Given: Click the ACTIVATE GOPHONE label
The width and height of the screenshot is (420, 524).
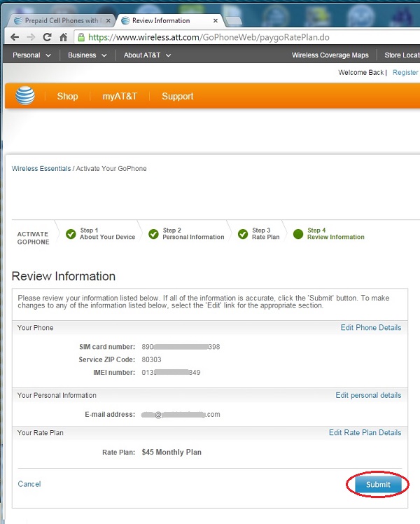Looking at the screenshot, I should [x=33, y=238].
